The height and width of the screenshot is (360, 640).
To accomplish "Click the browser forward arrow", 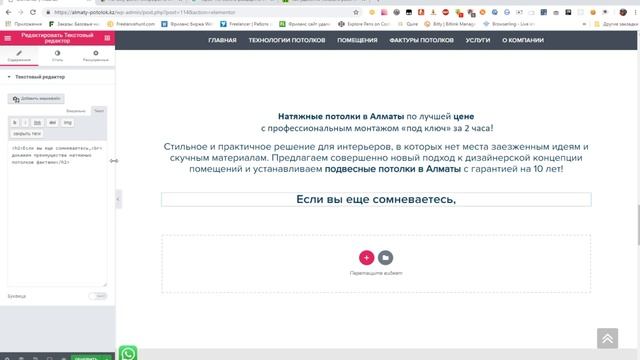I will pos(21,12).
